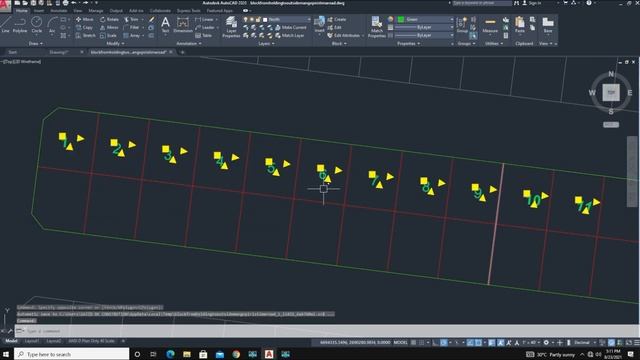Add a new drawing file tab
This screenshot has width=640, height=360.
point(182,52)
